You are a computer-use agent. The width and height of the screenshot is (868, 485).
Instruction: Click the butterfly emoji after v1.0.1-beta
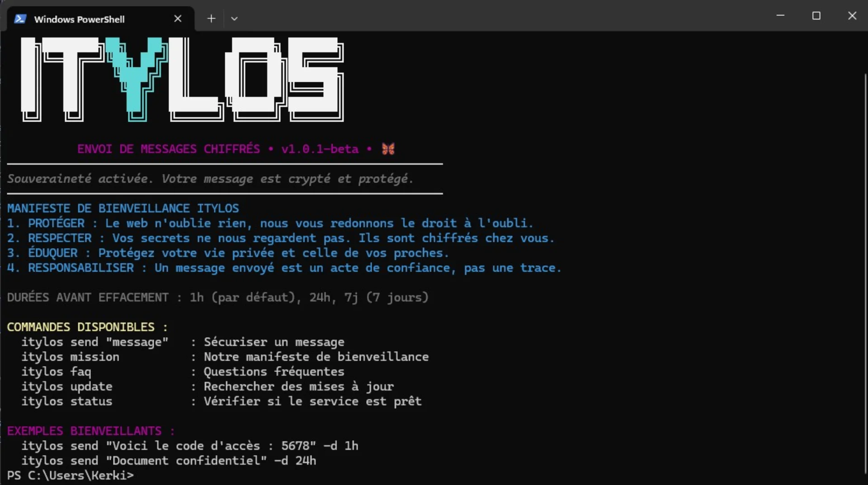(x=388, y=149)
